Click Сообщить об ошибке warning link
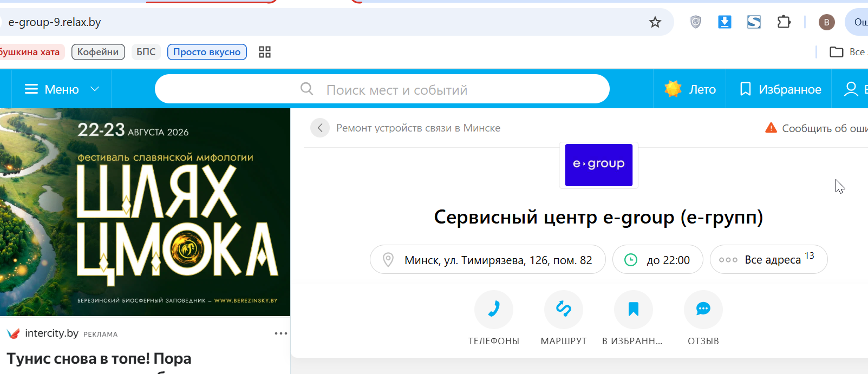The image size is (868, 374). point(817,128)
